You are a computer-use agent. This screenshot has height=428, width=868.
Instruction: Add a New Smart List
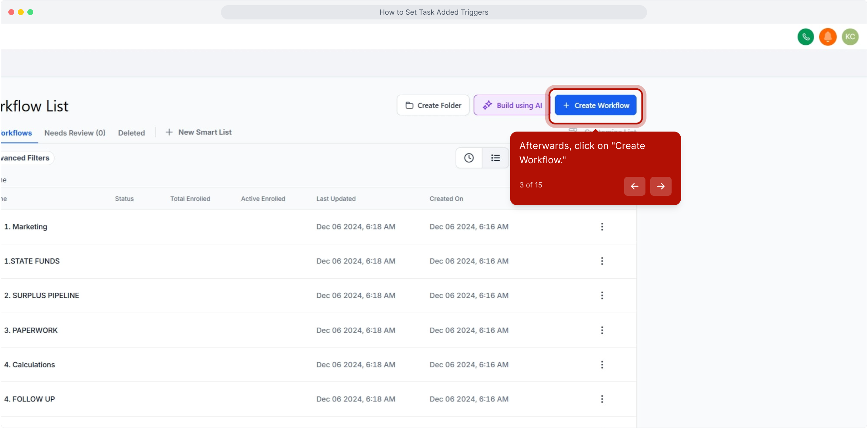[x=198, y=132]
